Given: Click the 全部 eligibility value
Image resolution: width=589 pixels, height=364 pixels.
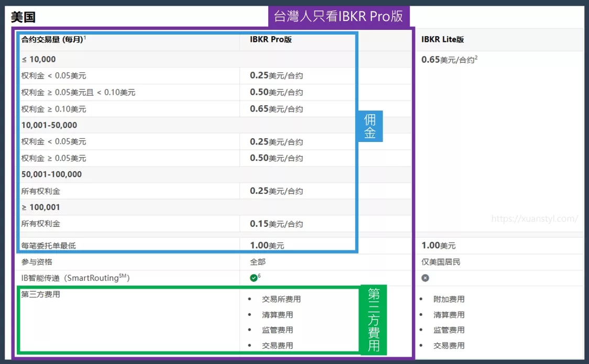Looking at the screenshot, I should [258, 262].
